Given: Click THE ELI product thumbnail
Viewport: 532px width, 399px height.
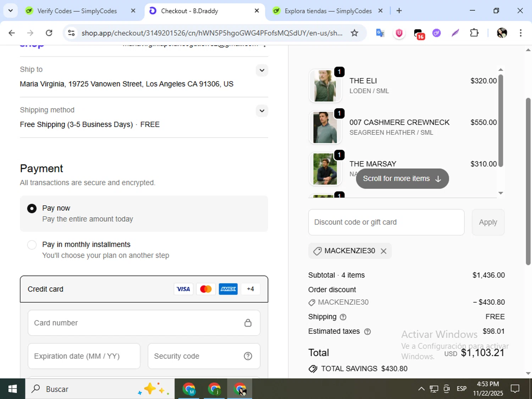Looking at the screenshot, I should click(325, 86).
